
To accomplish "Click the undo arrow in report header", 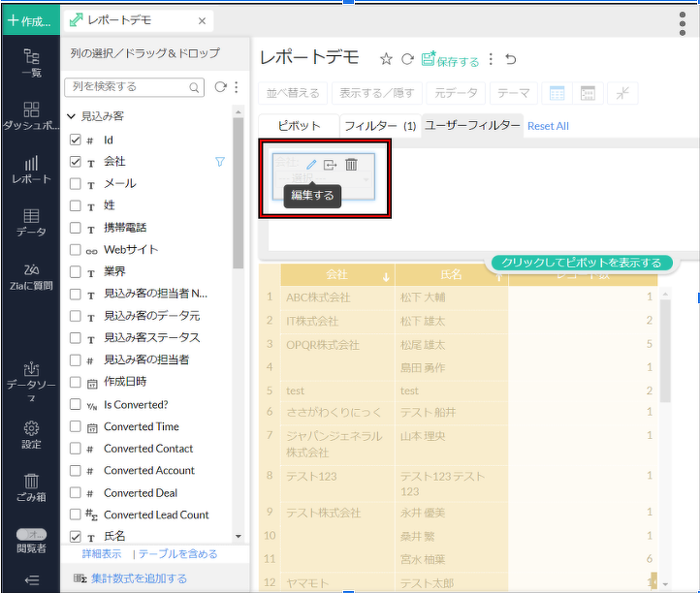I will [511, 60].
